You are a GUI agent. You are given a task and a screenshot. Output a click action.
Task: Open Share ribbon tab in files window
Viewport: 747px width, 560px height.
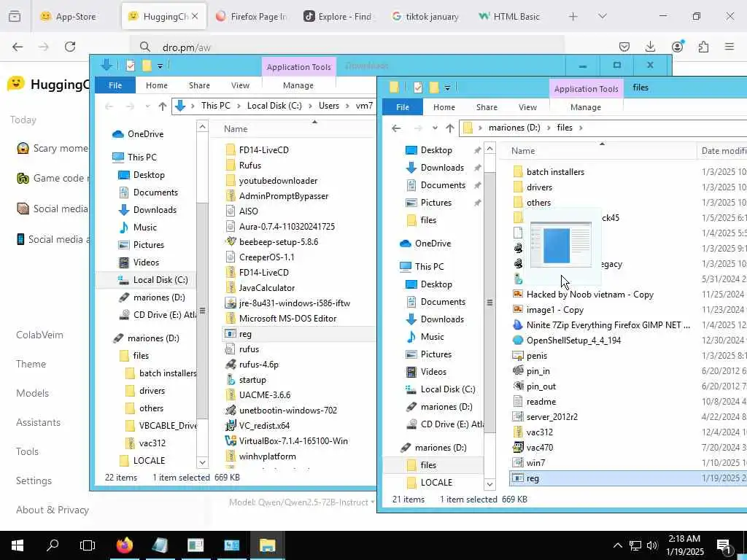click(487, 107)
